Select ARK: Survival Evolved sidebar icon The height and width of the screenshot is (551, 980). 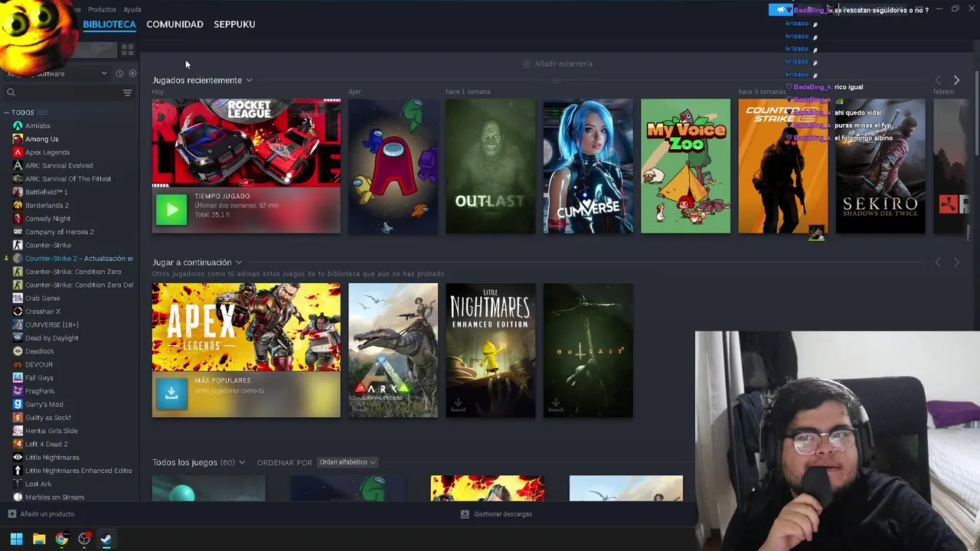(x=18, y=165)
